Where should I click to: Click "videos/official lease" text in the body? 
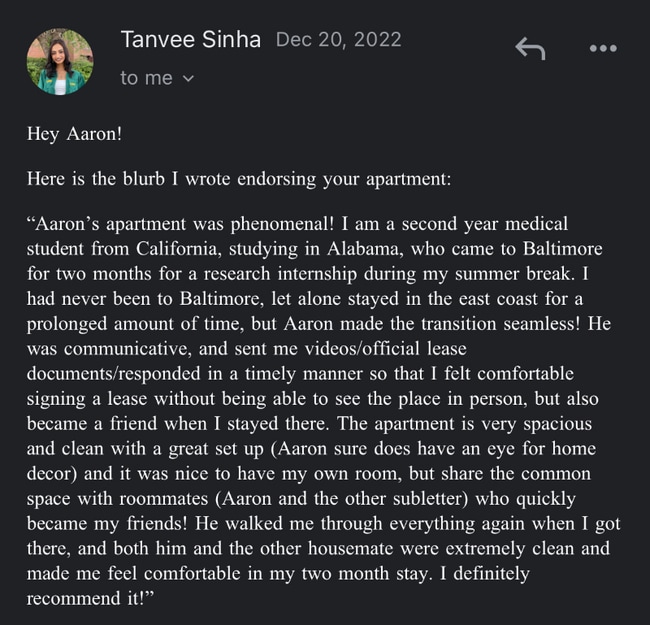click(x=386, y=349)
